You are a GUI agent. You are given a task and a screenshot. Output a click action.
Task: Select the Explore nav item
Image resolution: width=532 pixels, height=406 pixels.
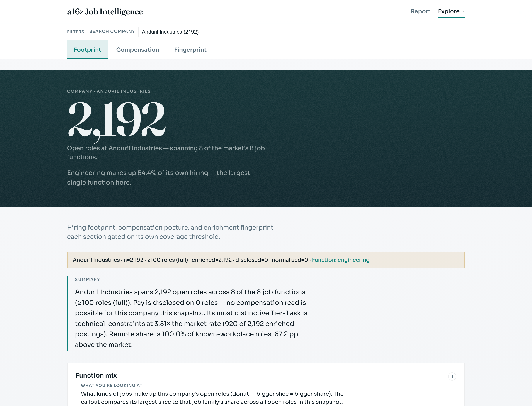(x=449, y=11)
